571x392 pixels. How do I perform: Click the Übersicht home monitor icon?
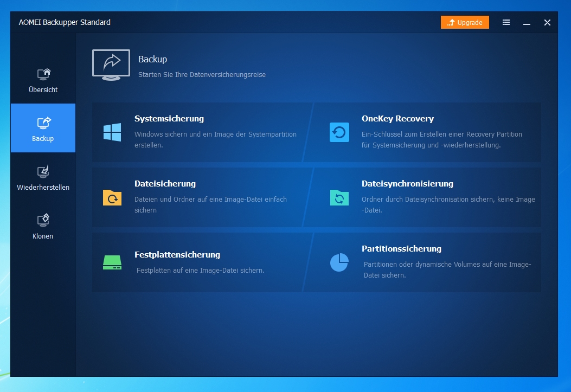(x=44, y=74)
